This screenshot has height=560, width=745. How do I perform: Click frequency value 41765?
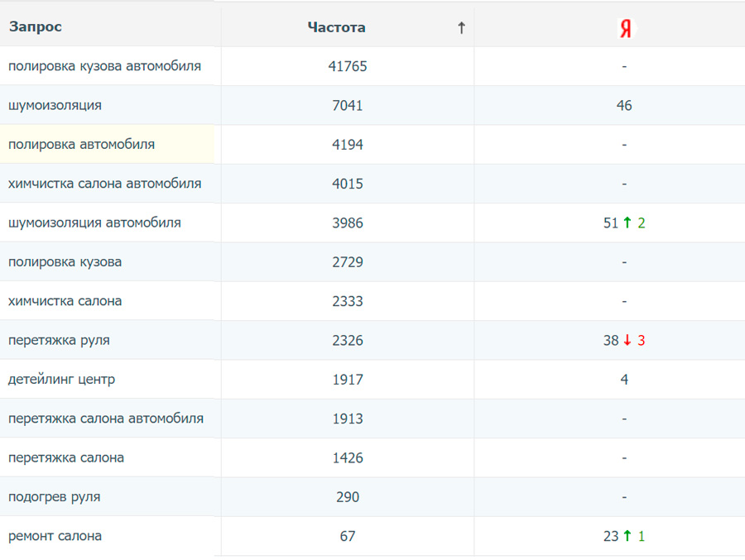(x=348, y=66)
